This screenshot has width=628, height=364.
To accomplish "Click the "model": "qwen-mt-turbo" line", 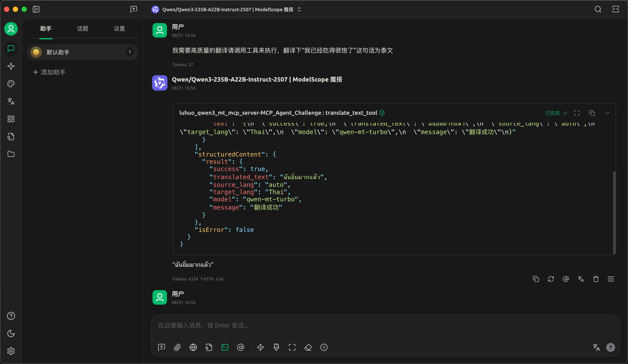I will tap(255, 199).
